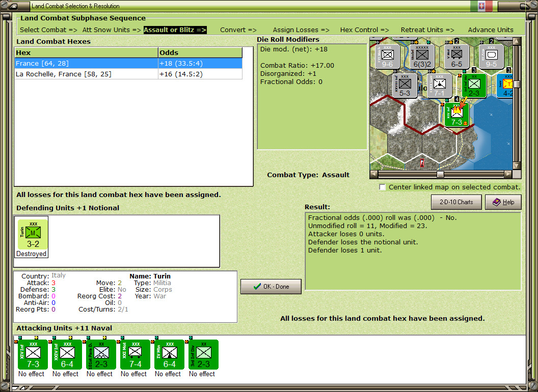Click the Assault or Blitz subphase step

175,30
